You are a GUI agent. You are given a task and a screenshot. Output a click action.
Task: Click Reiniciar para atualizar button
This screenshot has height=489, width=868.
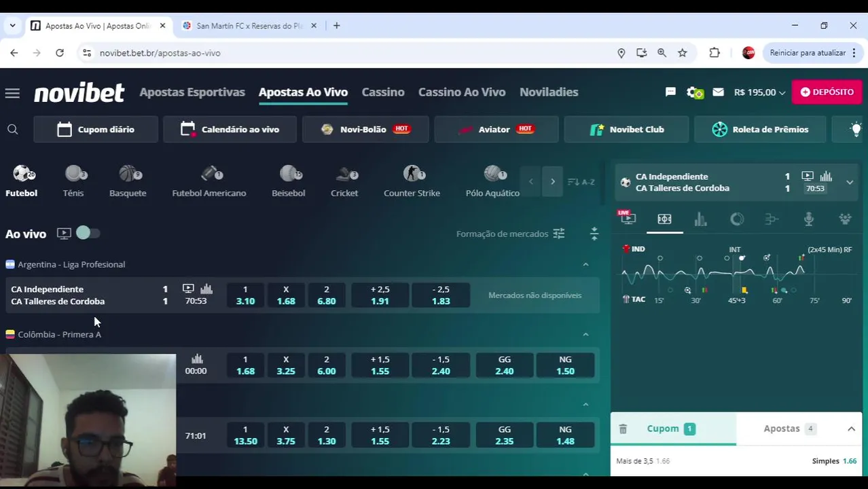pyautogui.click(x=814, y=53)
